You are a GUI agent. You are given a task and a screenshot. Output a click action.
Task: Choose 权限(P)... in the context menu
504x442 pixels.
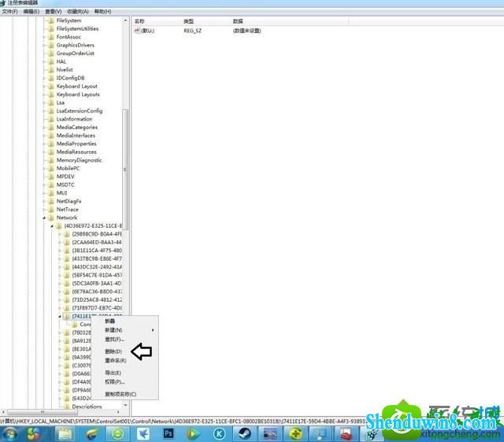click(115, 382)
